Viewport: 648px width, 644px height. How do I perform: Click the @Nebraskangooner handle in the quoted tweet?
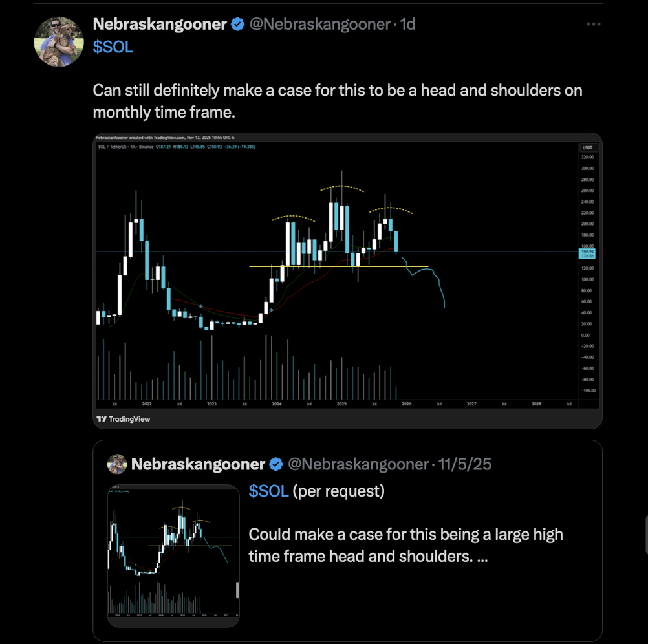click(x=358, y=464)
